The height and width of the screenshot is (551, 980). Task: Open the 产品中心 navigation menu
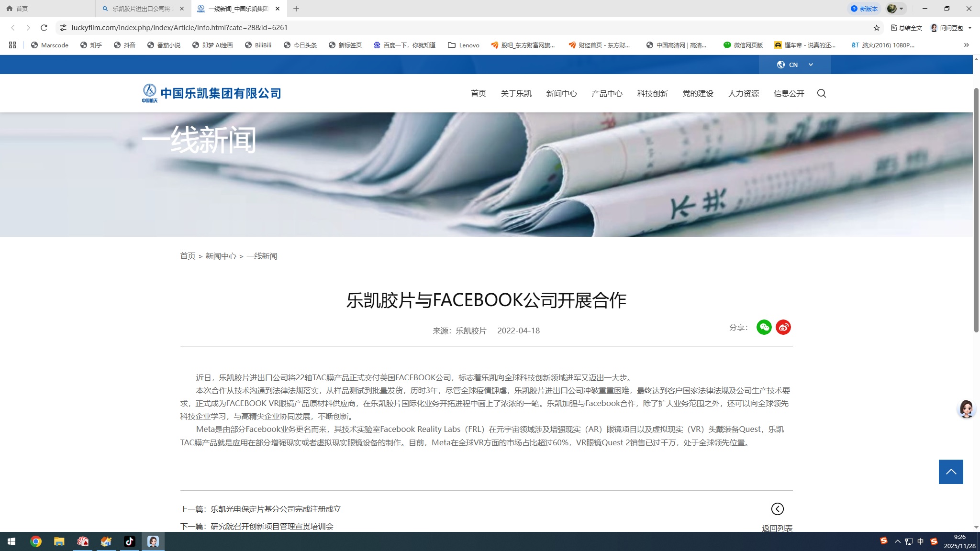(607, 93)
